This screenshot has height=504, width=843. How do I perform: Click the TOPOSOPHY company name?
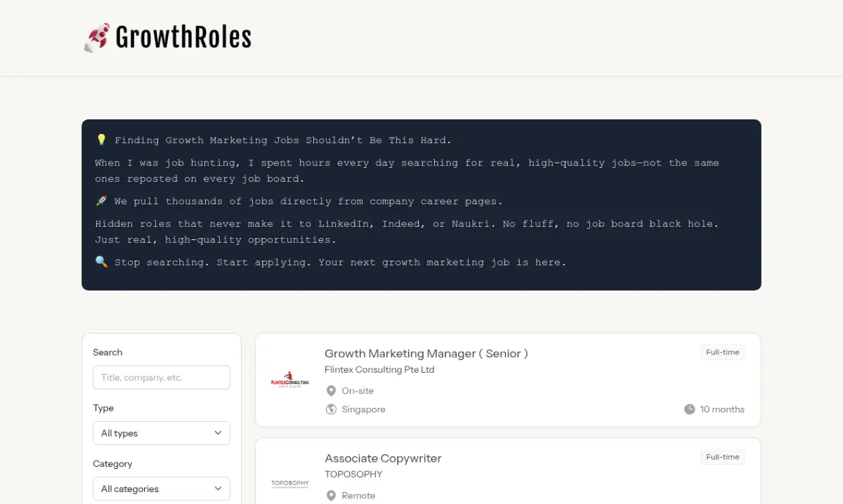(x=353, y=474)
